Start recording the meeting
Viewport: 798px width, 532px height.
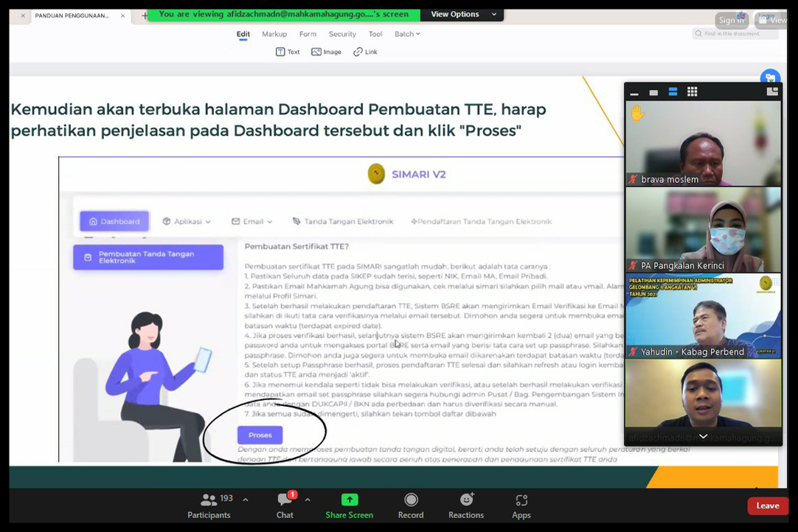click(410, 505)
